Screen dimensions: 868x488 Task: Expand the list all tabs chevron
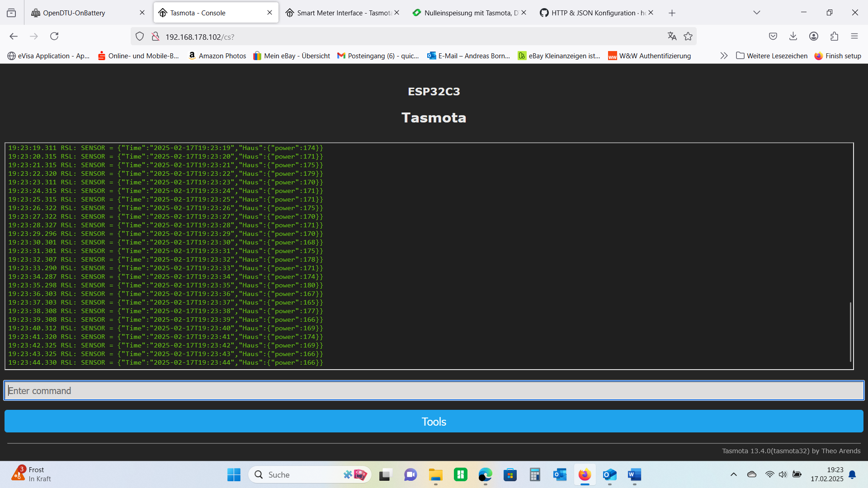[757, 13]
